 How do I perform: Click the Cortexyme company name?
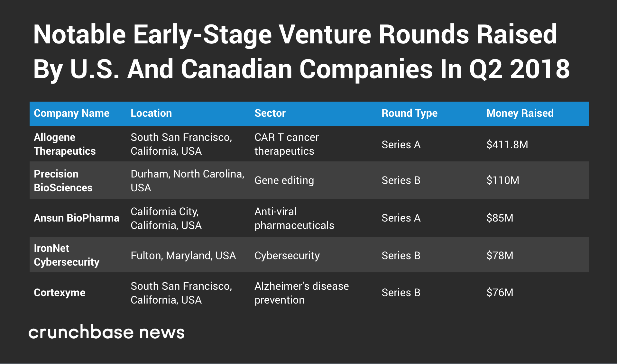(60, 293)
